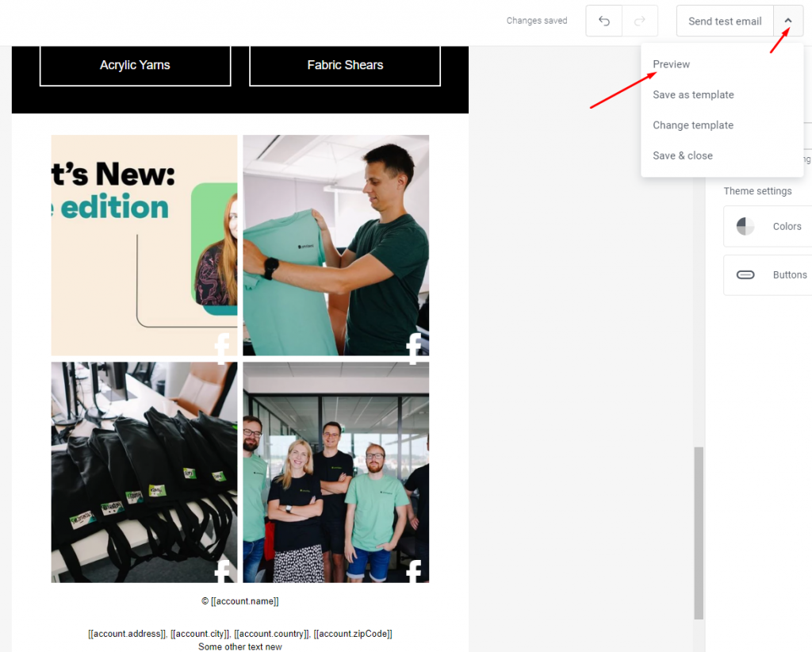Click the Fabric Shears button
The height and width of the screenshot is (652, 812).
(344, 65)
